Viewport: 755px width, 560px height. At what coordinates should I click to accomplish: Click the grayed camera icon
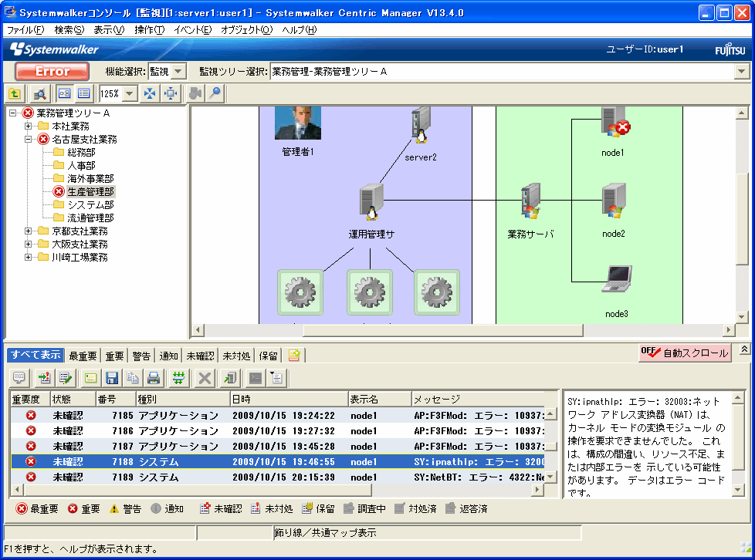(195, 93)
